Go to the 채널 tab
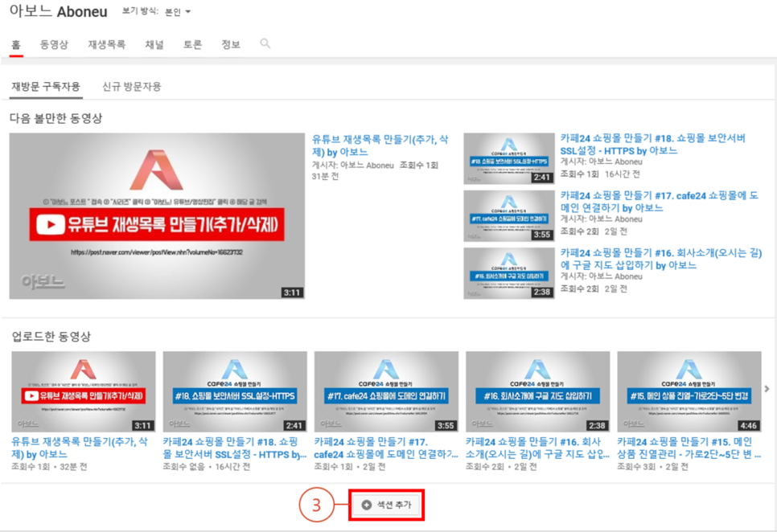This screenshot has width=777, height=532. 154,44
